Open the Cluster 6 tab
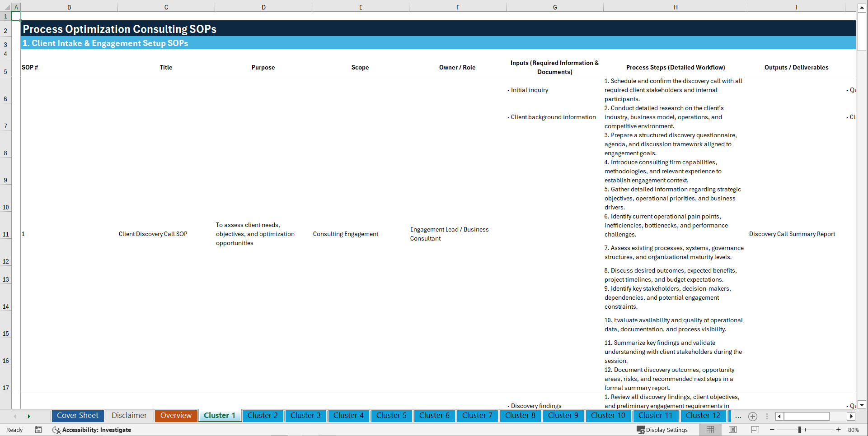Screen dimensions: 868x436 point(434,416)
